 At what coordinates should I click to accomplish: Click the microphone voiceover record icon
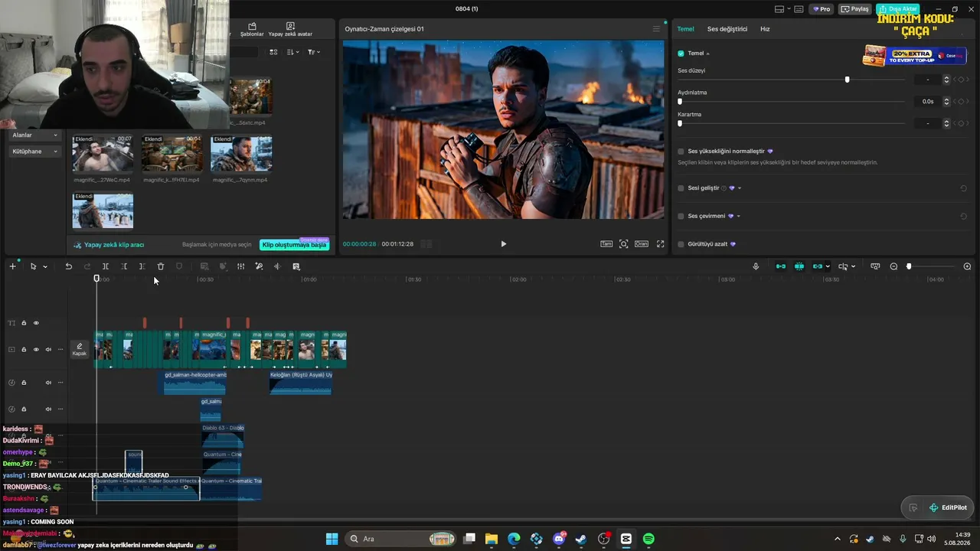756,266
